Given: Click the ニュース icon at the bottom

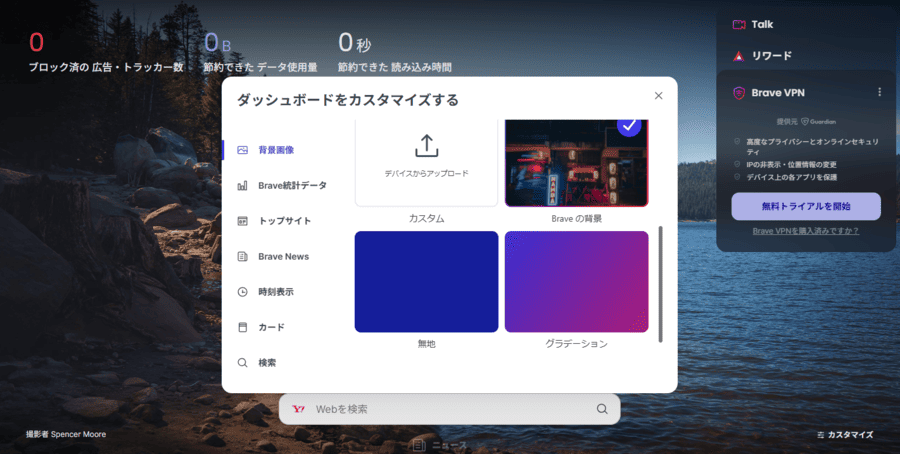Looking at the screenshot, I should (x=419, y=445).
